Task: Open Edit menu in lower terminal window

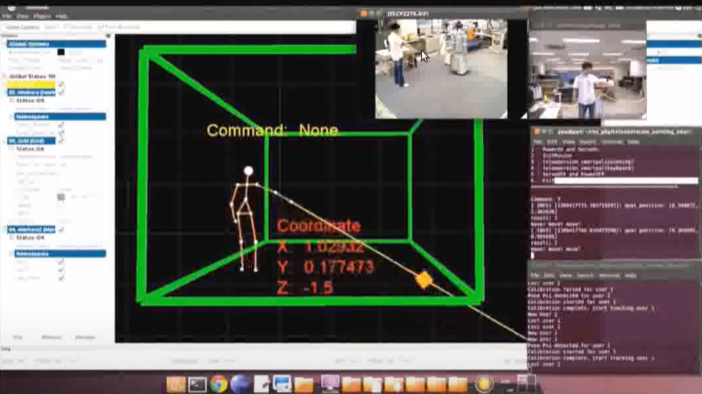Action: coord(549,275)
